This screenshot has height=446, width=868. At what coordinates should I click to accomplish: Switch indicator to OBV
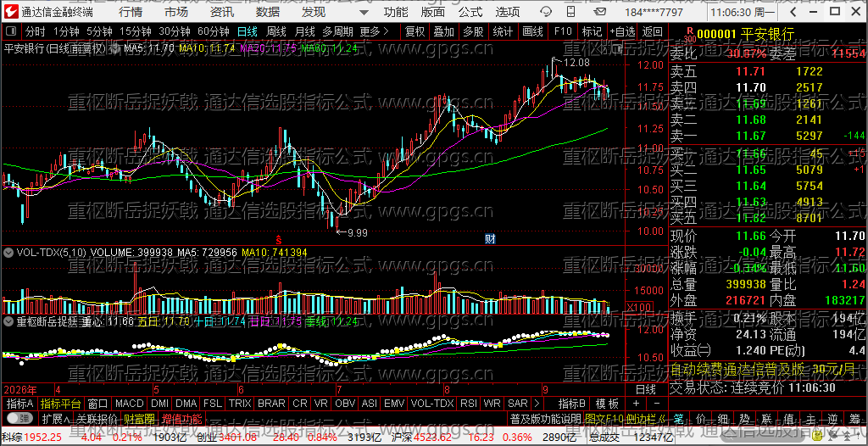click(346, 404)
